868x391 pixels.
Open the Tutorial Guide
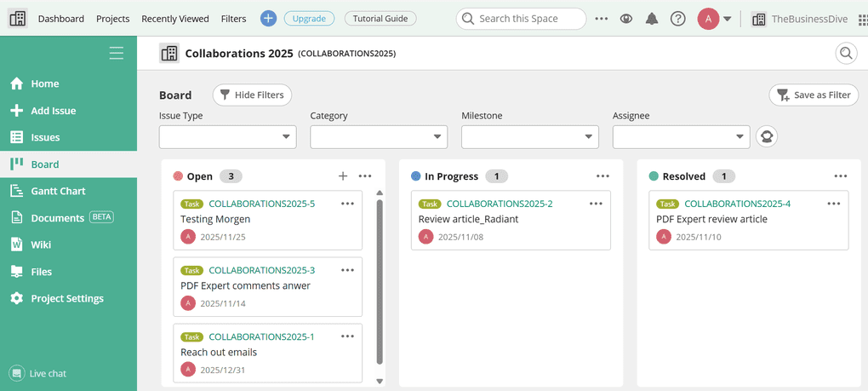tap(380, 18)
